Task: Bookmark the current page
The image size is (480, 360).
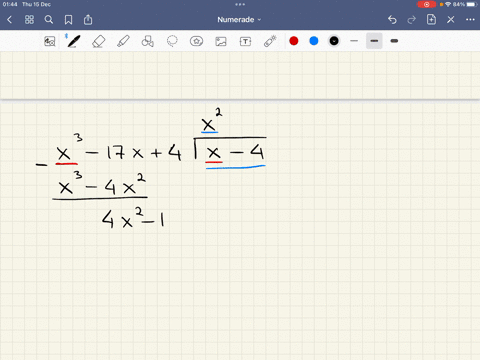Action: tap(68, 20)
